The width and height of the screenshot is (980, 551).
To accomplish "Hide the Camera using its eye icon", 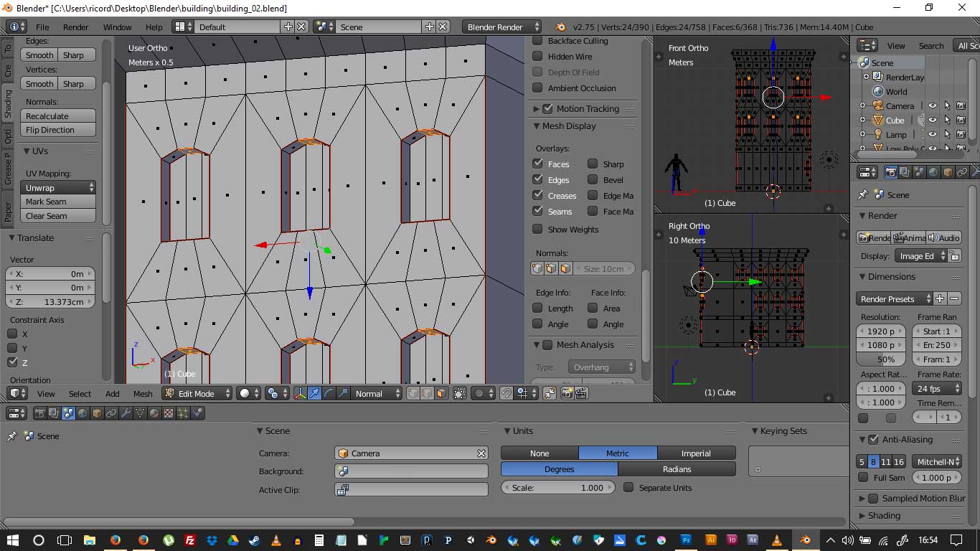I will pos(932,106).
